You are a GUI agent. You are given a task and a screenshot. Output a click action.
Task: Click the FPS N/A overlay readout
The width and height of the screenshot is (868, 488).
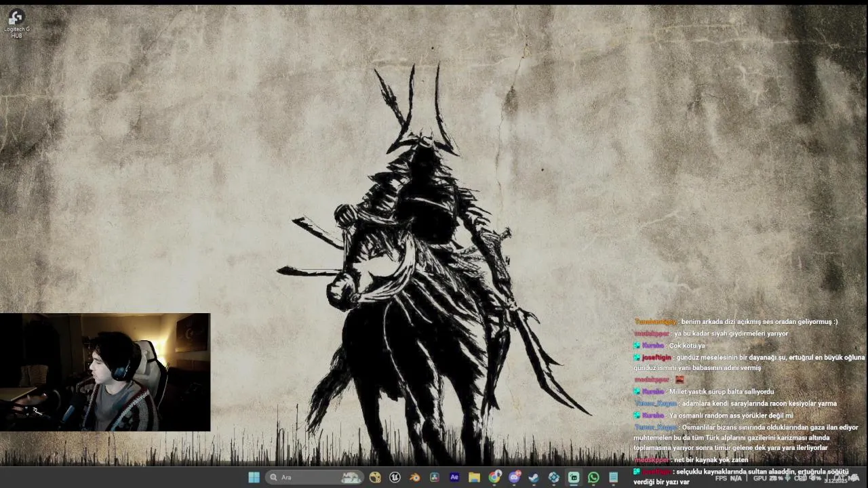click(x=728, y=479)
